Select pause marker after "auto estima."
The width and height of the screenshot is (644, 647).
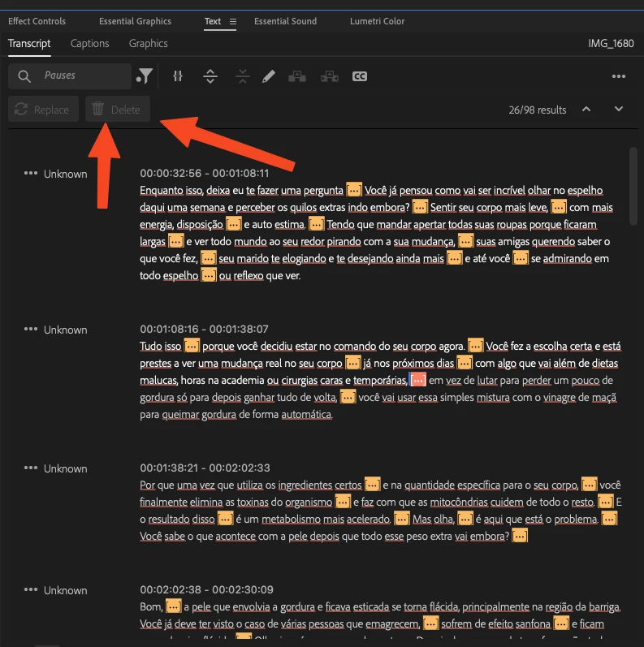tap(317, 225)
